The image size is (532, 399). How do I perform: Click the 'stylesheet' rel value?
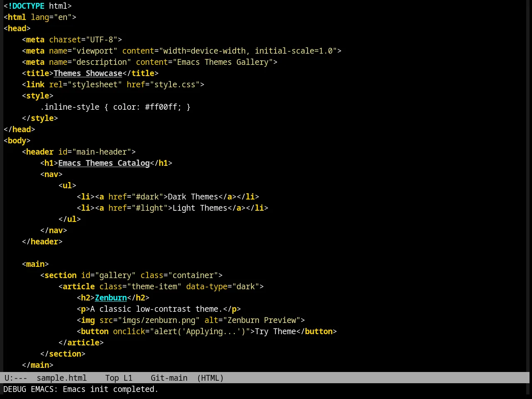point(95,84)
